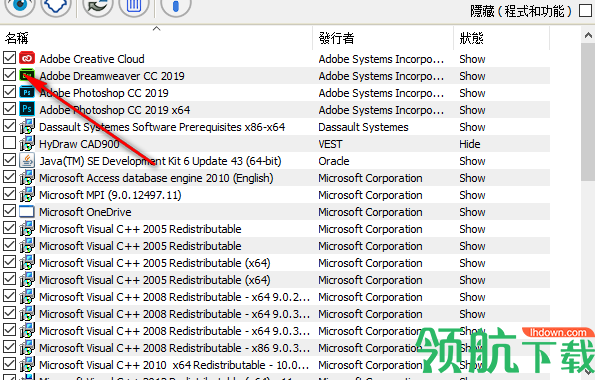Click the HyDraw CAD900 installer icon
The image size is (595, 380).
27,143
